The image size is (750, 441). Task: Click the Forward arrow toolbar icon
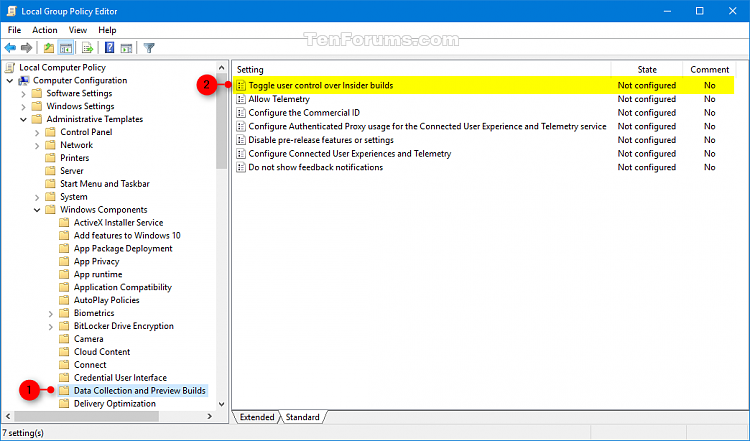[26, 48]
